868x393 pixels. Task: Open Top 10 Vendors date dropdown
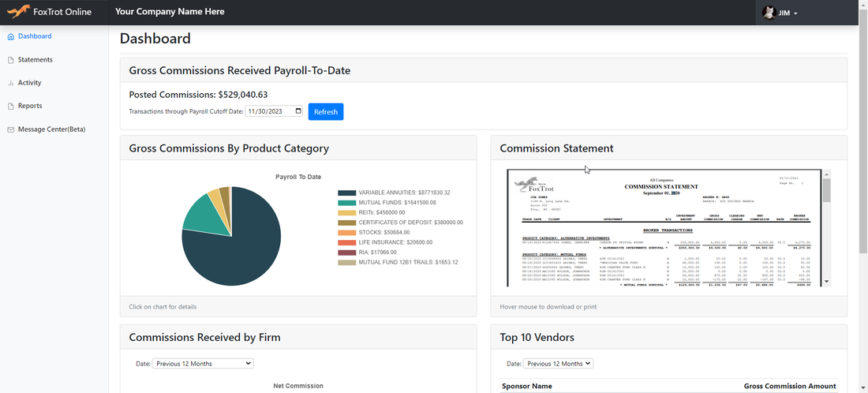pyautogui.click(x=558, y=364)
